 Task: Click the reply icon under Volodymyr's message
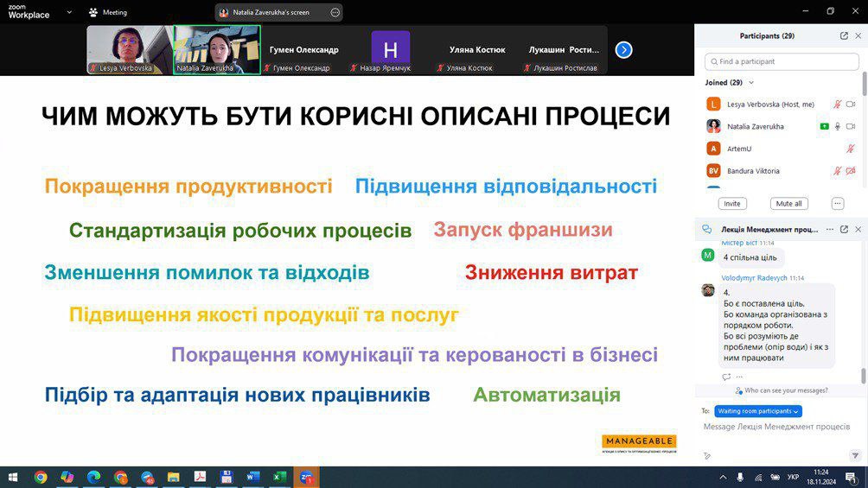click(726, 377)
